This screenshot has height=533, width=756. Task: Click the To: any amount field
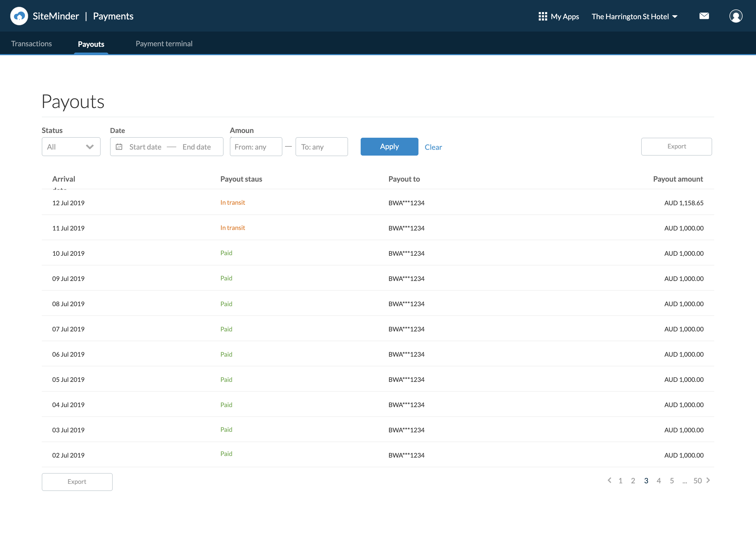pos(321,147)
